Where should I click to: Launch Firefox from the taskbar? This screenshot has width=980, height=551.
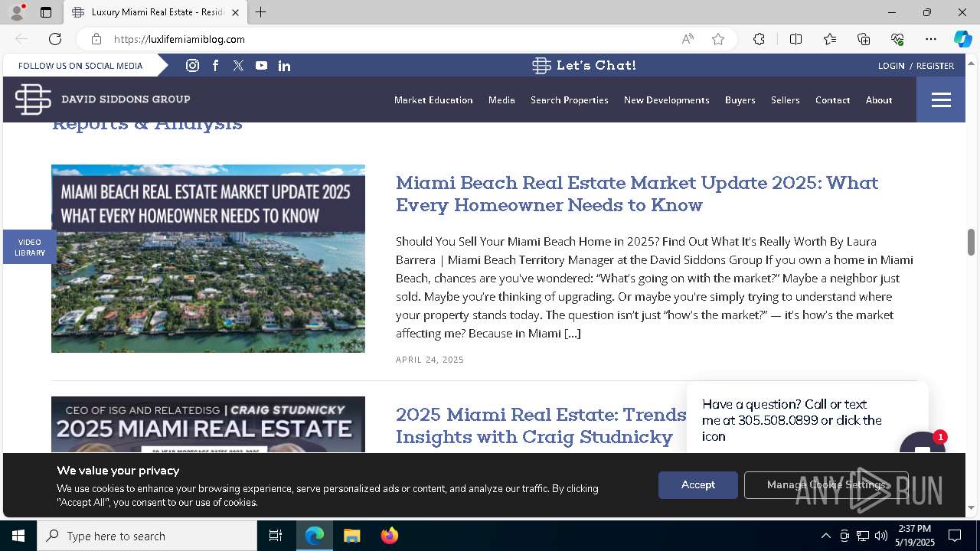pyautogui.click(x=389, y=536)
